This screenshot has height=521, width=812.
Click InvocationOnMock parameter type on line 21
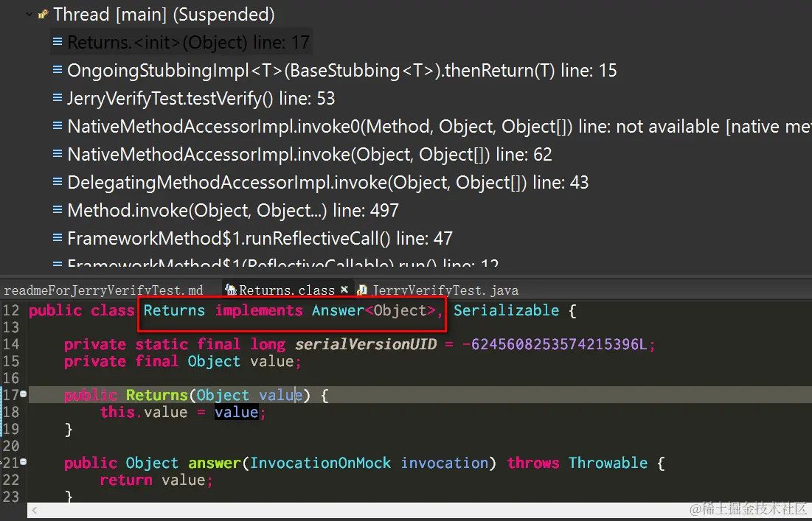pyautogui.click(x=320, y=463)
